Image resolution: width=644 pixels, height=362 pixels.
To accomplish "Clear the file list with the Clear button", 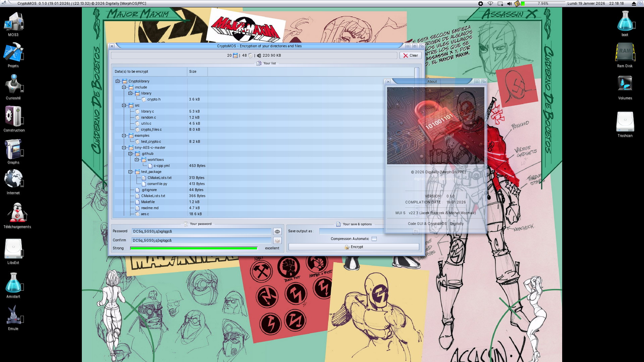I will click(410, 56).
